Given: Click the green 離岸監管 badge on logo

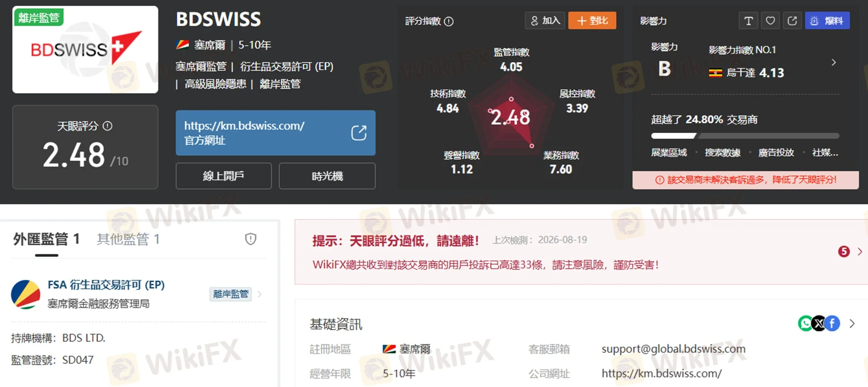Looking at the screenshot, I should (39, 17).
